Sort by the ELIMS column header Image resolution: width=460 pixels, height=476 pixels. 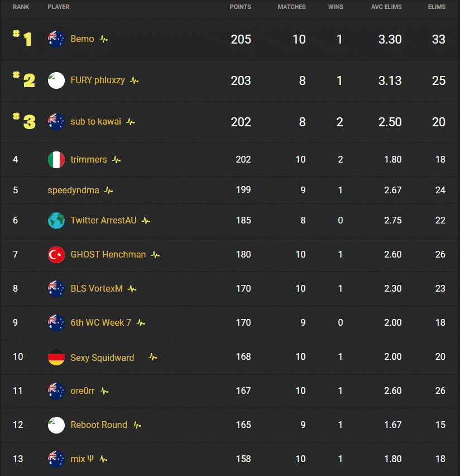(x=437, y=7)
